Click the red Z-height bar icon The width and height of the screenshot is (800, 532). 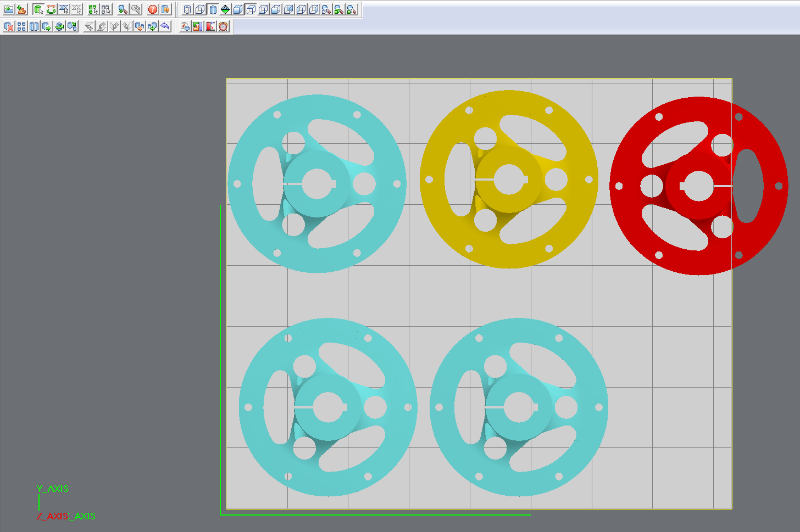point(210,26)
